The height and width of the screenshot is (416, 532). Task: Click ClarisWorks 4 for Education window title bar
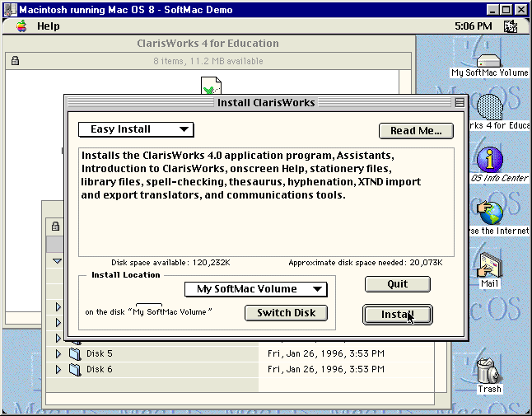click(x=208, y=44)
